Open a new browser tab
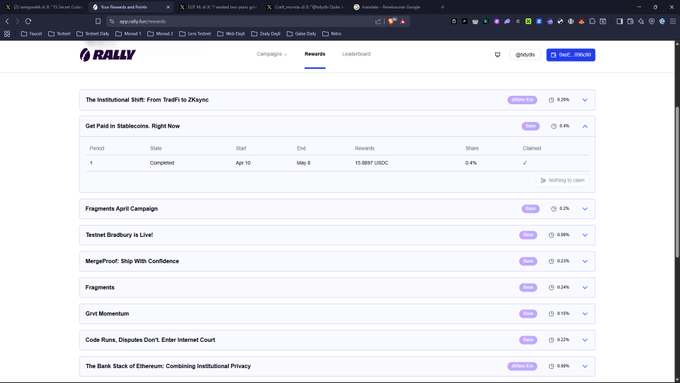 [x=442, y=7]
